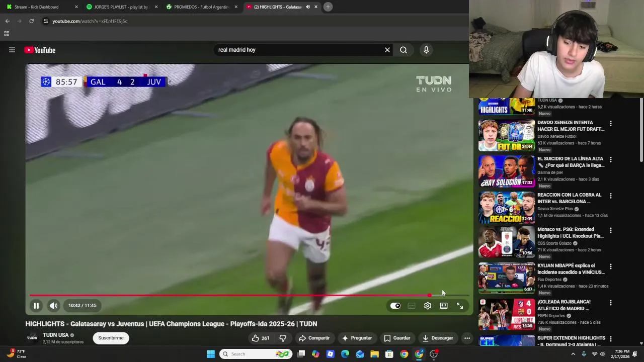Enter fullscreen mode in player
Screen dimensions: 644x362
460,306
